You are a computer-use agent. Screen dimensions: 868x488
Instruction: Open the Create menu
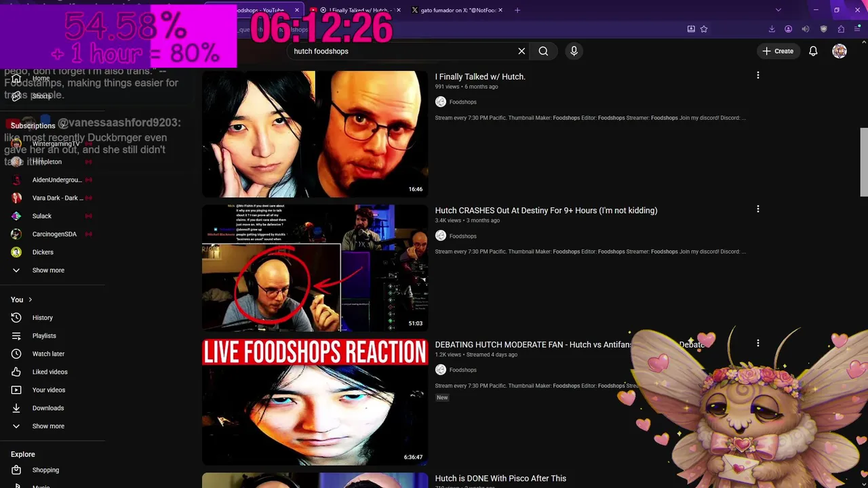click(x=778, y=51)
